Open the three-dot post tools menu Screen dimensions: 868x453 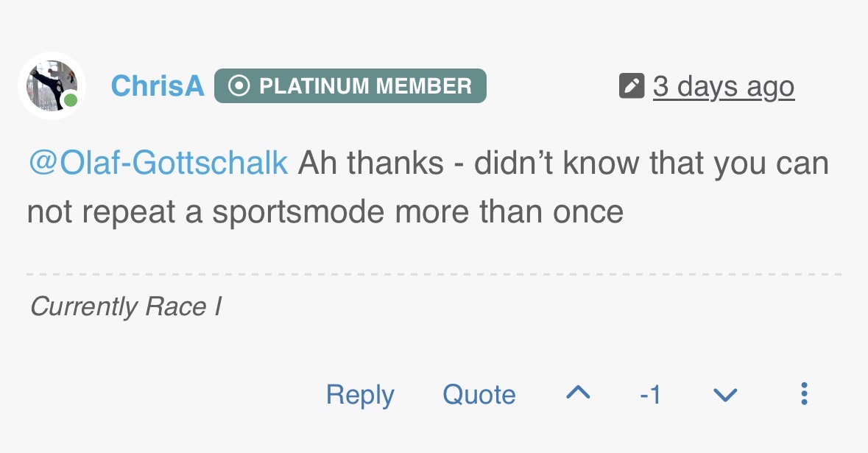pos(804,394)
